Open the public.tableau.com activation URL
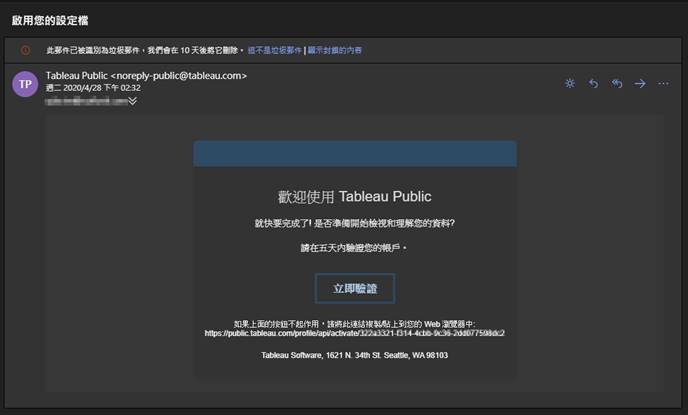This screenshot has width=688, height=415. [355, 333]
